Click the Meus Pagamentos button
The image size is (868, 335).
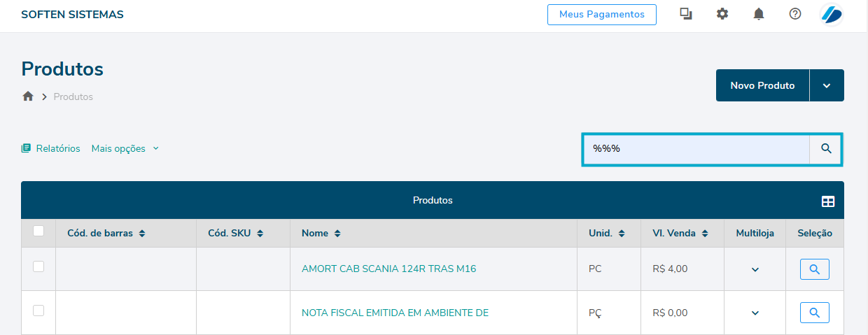(601, 15)
